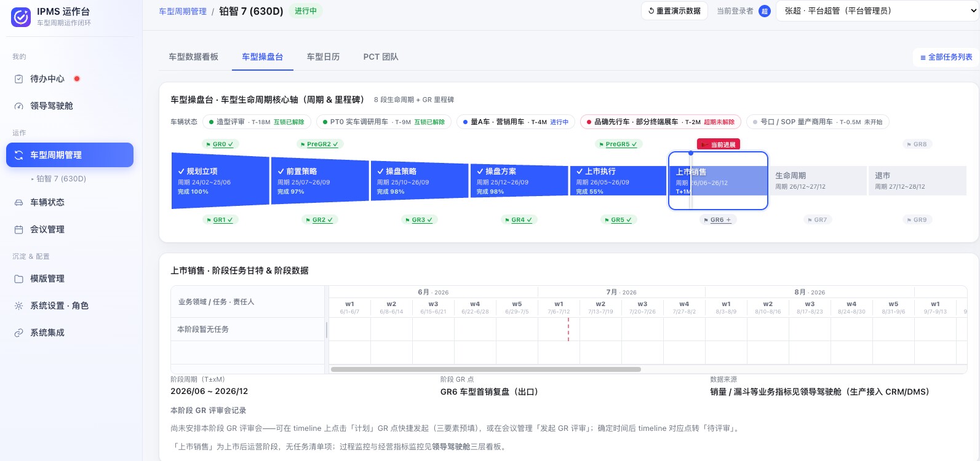Click the IPMS app logo icon

(21, 17)
